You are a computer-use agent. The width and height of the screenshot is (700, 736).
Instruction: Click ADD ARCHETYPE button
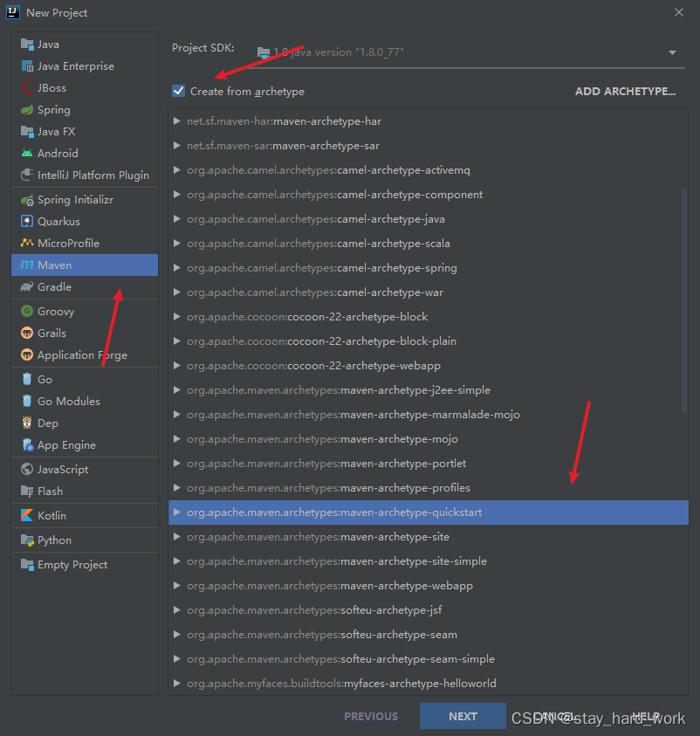626,92
